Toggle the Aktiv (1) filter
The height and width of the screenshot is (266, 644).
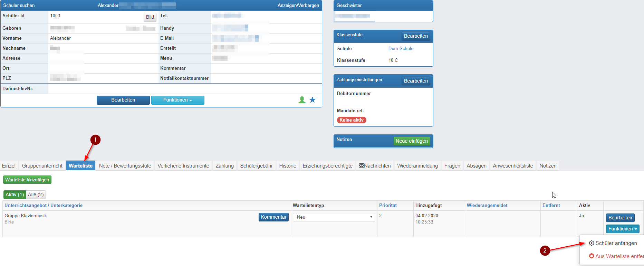(15, 194)
